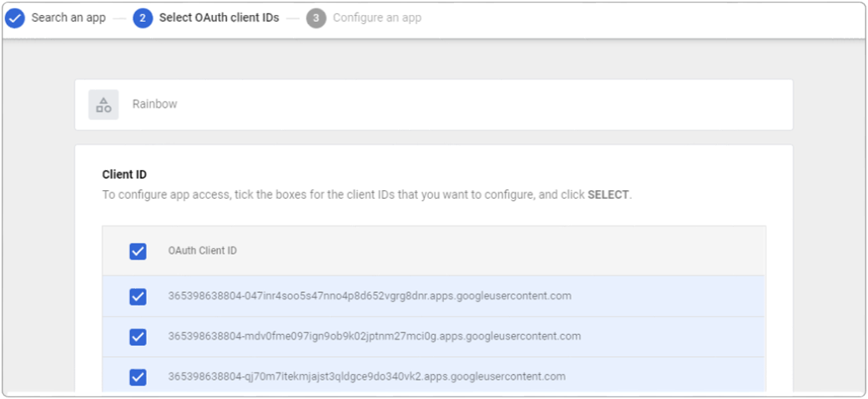Go back to the Search an app step
Screen dimensions: 868x399
68,18
